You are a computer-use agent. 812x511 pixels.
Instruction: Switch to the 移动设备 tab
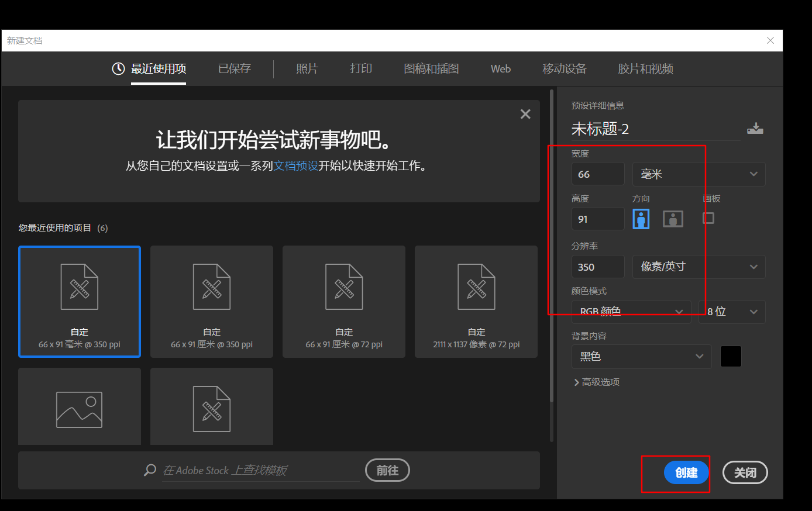click(x=564, y=68)
